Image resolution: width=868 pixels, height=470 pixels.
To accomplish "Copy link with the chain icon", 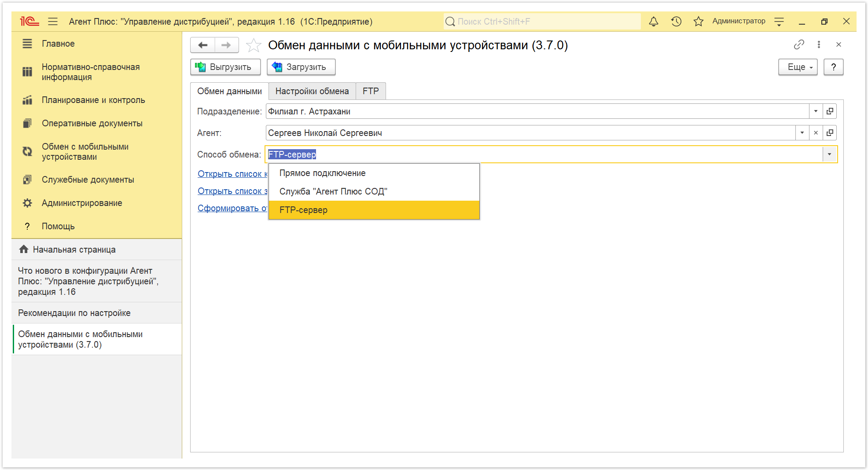I will [799, 44].
